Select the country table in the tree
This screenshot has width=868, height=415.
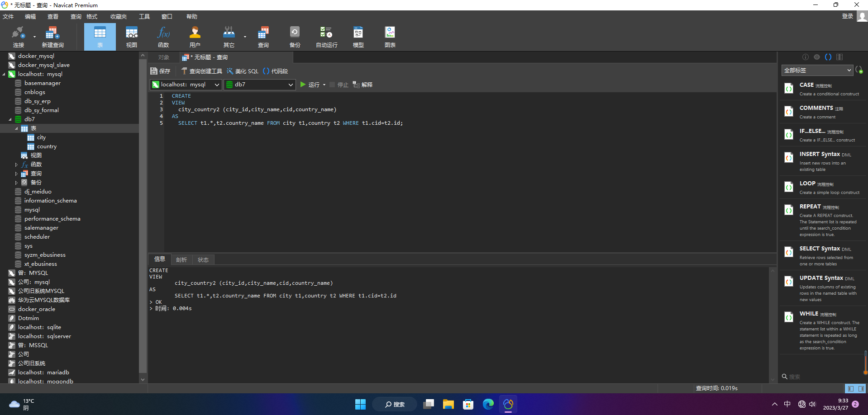coord(47,146)
